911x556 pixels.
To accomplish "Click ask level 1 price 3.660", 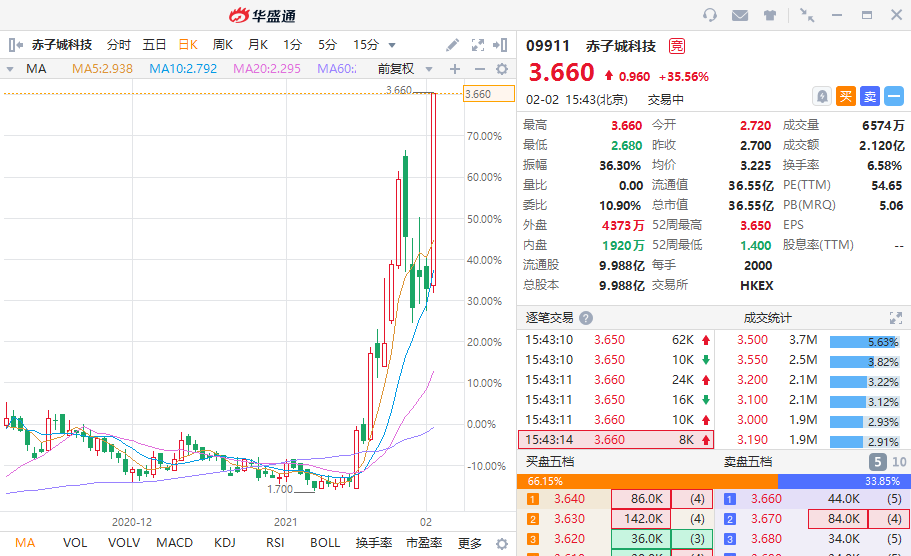I will point(766,498).
